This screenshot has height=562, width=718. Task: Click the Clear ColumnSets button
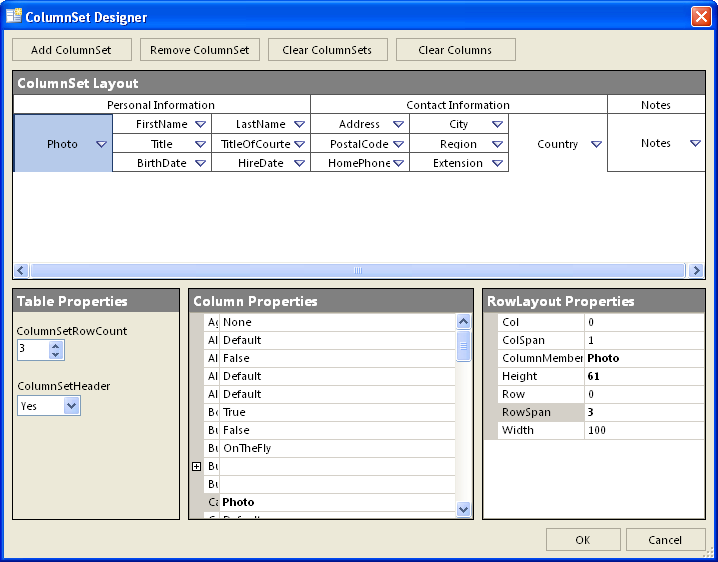[327, 49]
